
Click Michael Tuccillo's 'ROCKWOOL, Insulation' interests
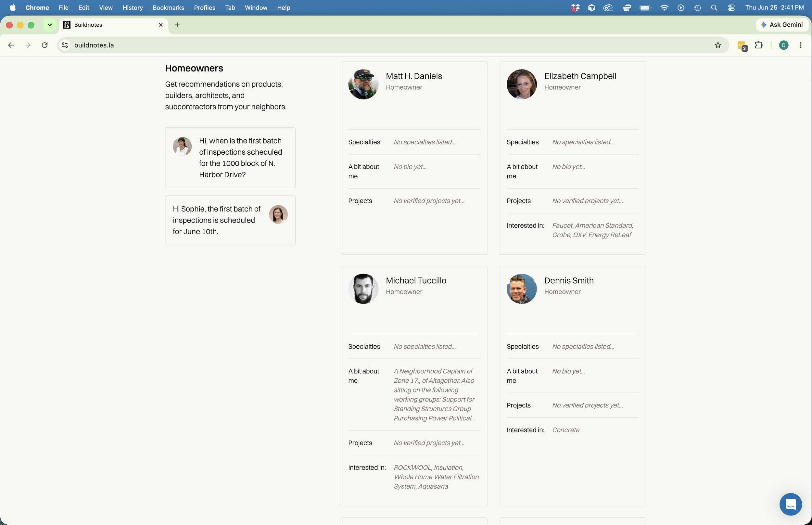436,477
